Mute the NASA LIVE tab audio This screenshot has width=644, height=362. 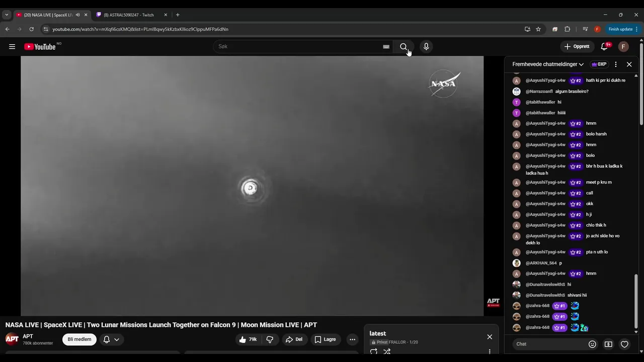(77, 15)
